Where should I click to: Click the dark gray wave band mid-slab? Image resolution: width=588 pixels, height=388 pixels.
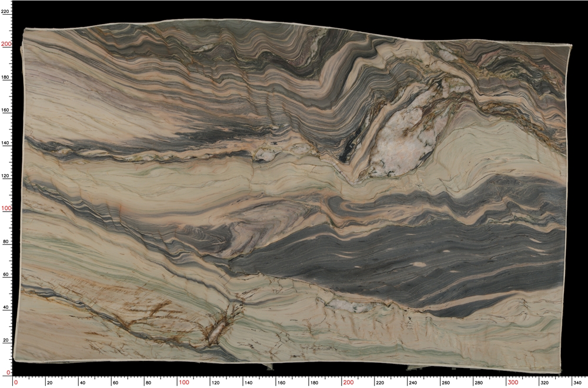[x=382, y=259]
